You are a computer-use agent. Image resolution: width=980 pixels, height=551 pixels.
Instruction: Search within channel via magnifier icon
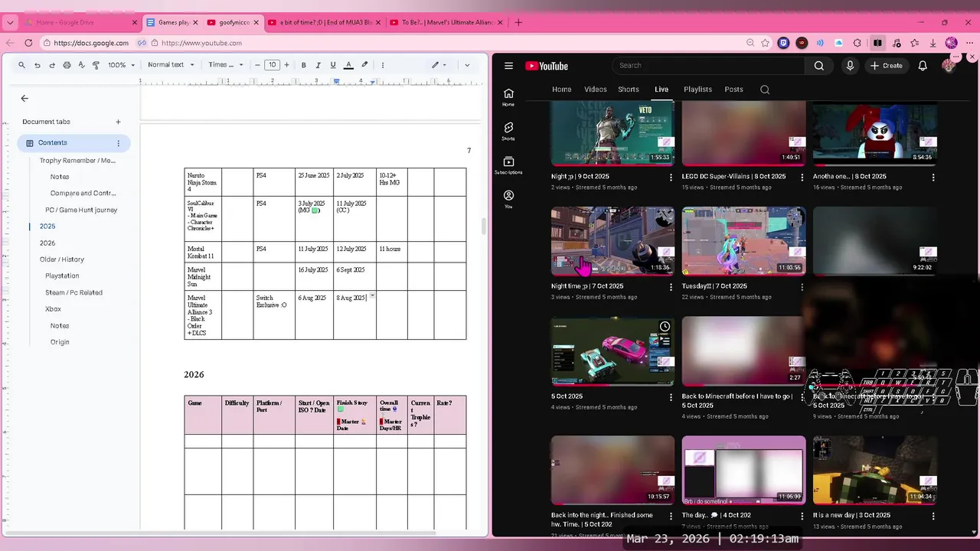coord(765,90)
